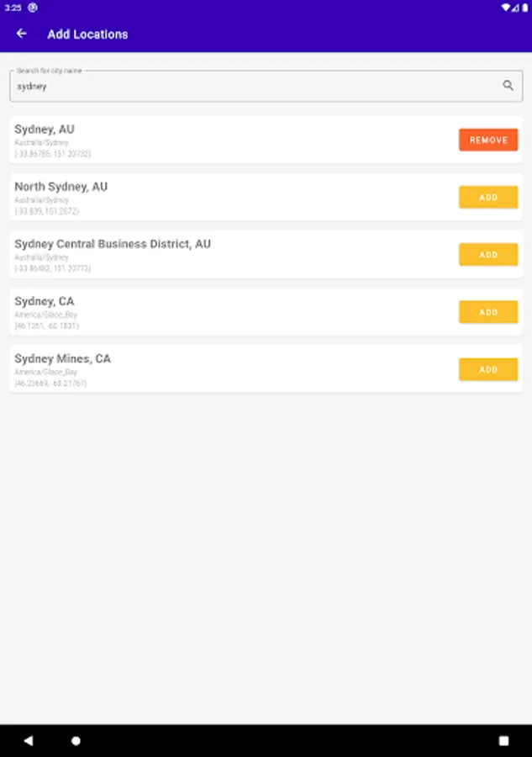Add North Sydney, AU location
The height and width of the screenshot is (757, 532).
(488, 198)
